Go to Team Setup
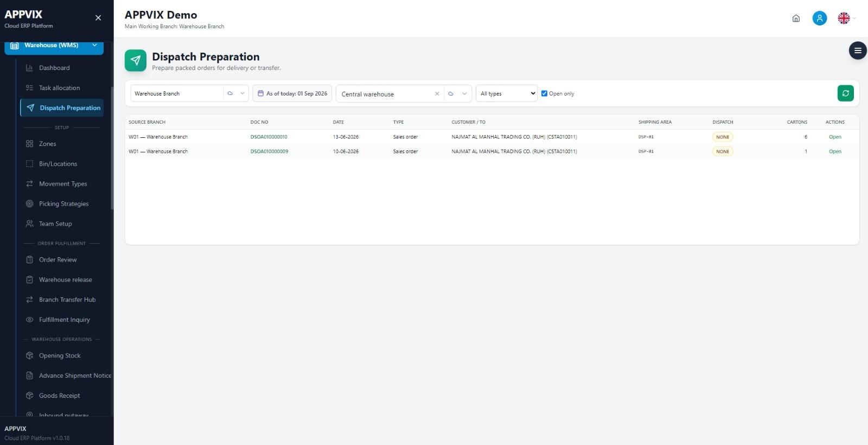This screenshot has width=868, height=445. point(61,224)
